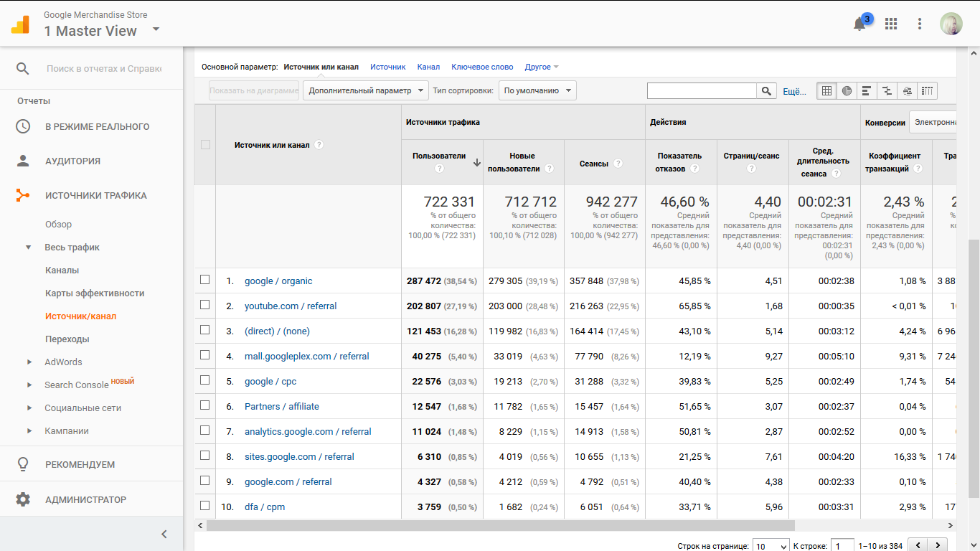Switch to the pie chart percentage view
This screenshot has height=551, width=980.
(x=846, y=90)
